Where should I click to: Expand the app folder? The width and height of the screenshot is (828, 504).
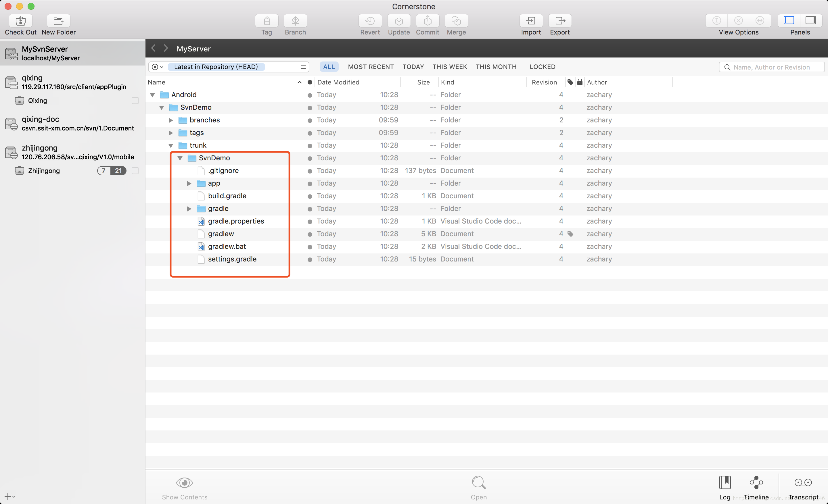click(189, 183)
